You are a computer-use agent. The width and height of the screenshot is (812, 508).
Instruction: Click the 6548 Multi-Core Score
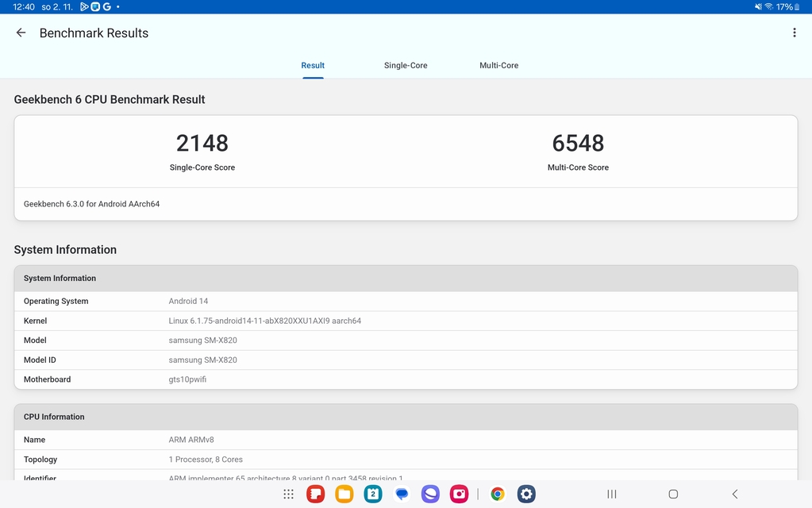(578, 144)
